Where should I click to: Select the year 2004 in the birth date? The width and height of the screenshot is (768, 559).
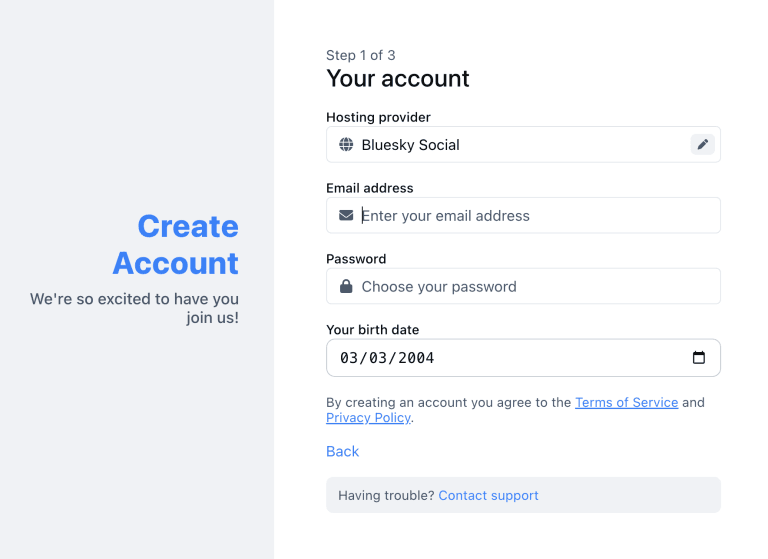tap(414, 358)
